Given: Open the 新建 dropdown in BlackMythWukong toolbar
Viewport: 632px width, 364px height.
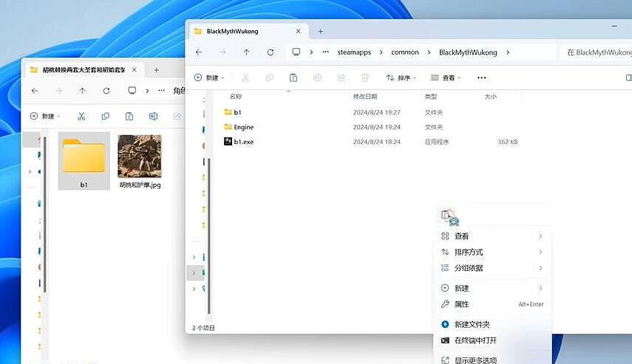Looking at the screenshot, I should pos(209,78).
